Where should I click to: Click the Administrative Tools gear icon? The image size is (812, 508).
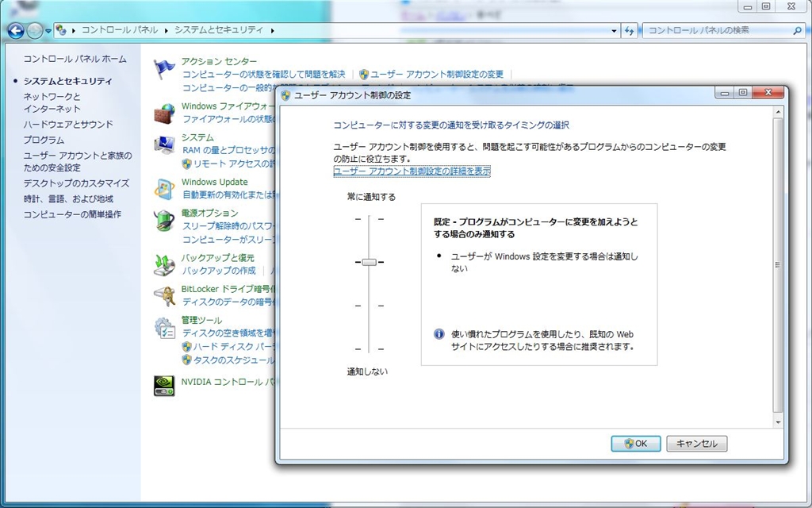(x=164, y=328)
